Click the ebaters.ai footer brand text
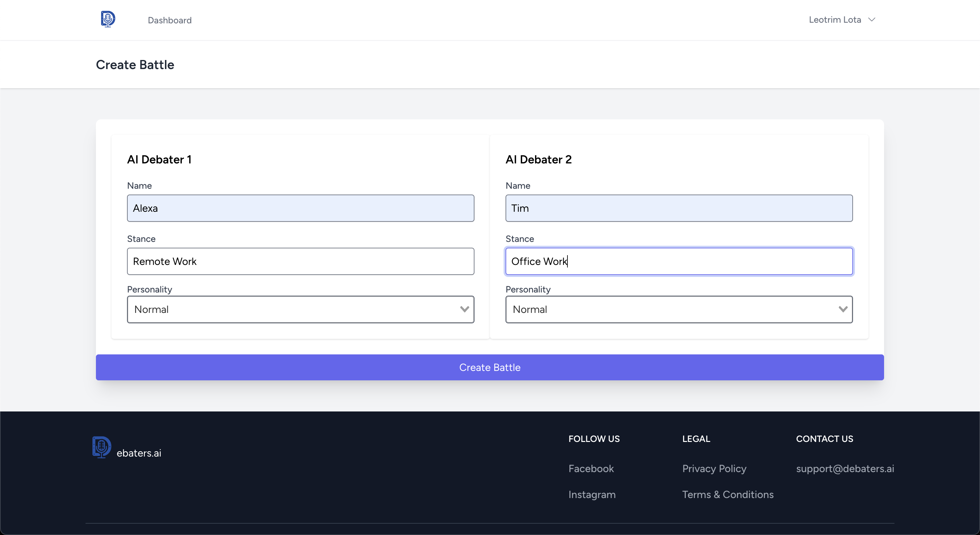This screenshot has width=980, height=535. 139,453
